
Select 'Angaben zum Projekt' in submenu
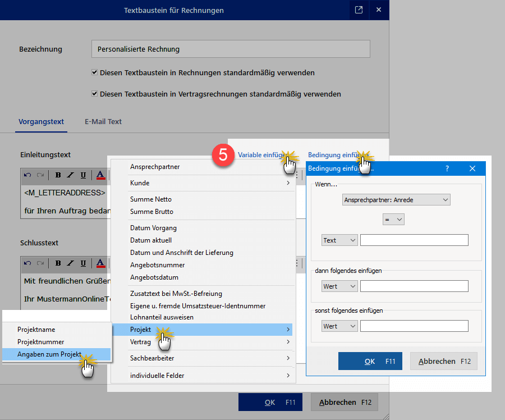point(49,354)
